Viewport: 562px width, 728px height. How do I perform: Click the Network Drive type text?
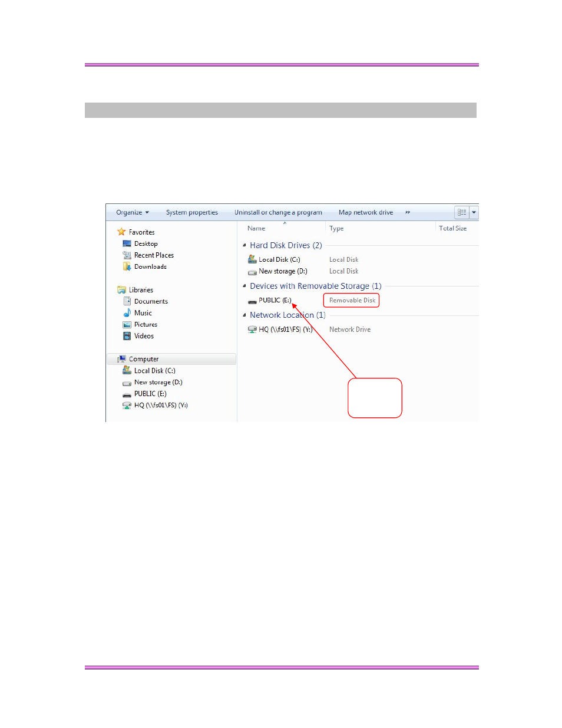tap(350, 330)
